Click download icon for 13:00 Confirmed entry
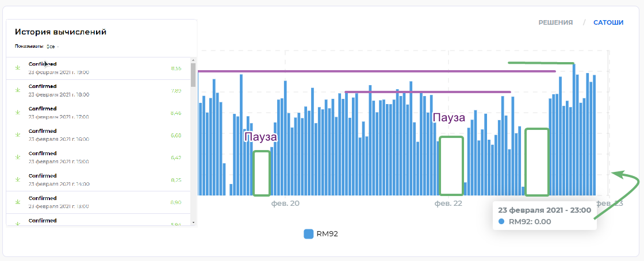The height and width of the screenshot is (261, 644). [x=17, y=202]
